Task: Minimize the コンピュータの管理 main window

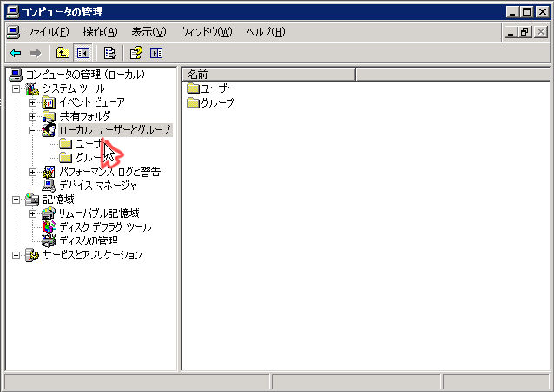Action: point(512,12)
